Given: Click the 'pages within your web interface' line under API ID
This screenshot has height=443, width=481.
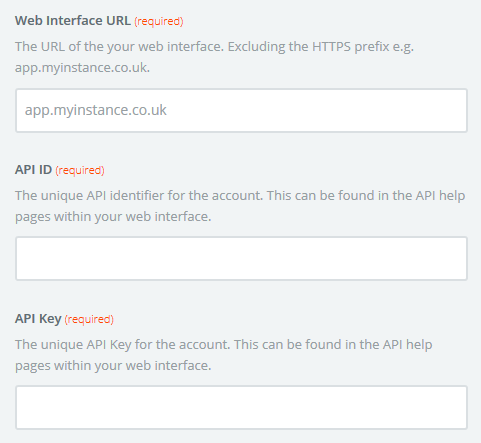Looking at the screenshot, I should click(x=113, y=217).
